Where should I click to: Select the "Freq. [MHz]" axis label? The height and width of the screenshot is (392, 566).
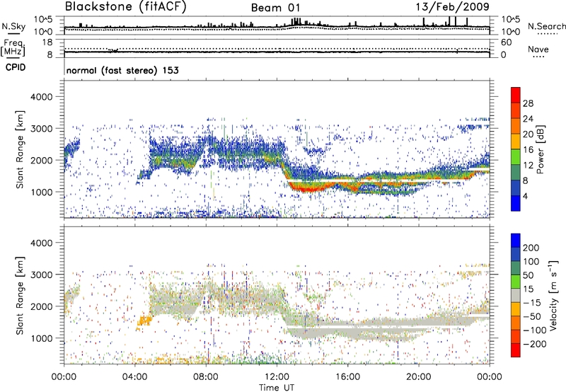(13, 48)
